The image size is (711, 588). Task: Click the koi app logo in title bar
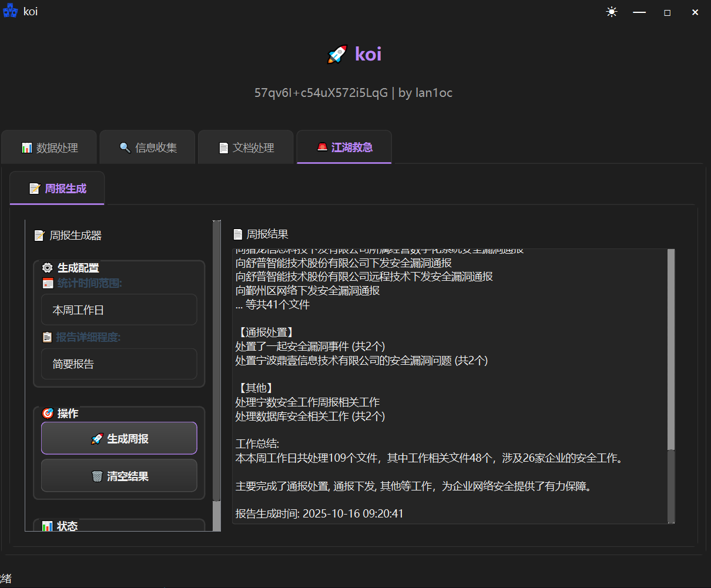[10, 12]
